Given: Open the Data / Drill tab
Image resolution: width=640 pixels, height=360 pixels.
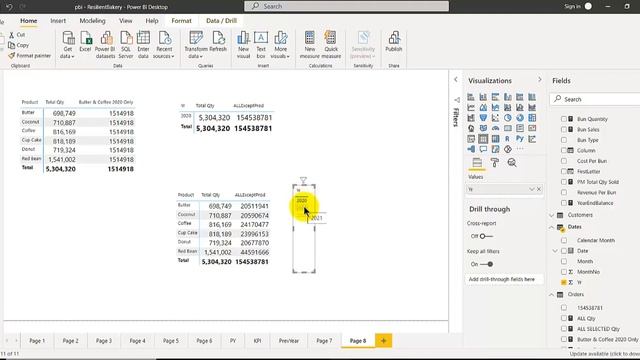Looking at the screenshot, I should (x=222, y=21).
